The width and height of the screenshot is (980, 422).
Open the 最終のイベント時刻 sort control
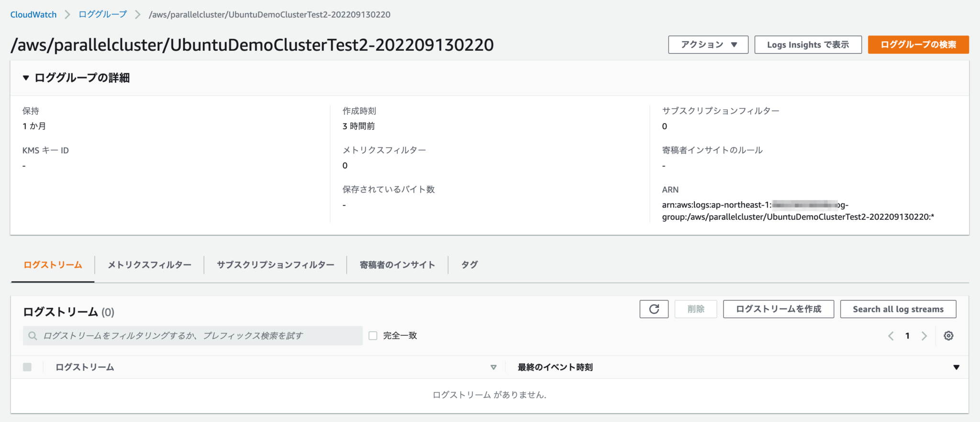[x=554, y=367]
